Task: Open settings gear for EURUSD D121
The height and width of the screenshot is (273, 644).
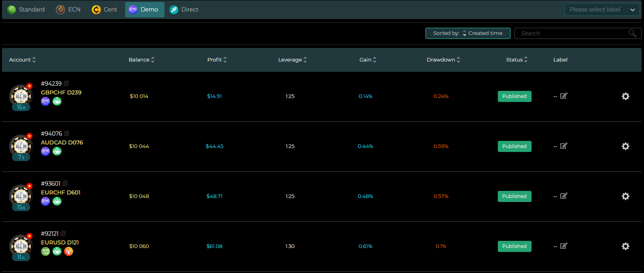Action: pyautogui.click(x=625, y=246)
